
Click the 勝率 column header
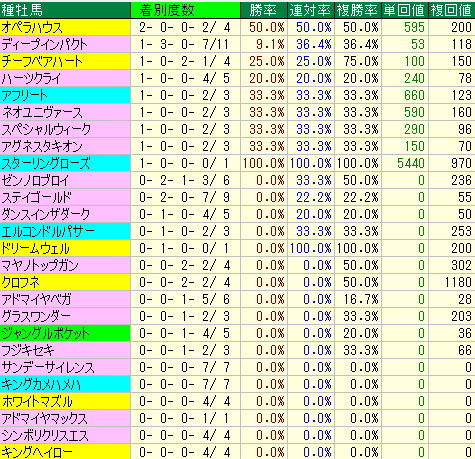(264, 10)
